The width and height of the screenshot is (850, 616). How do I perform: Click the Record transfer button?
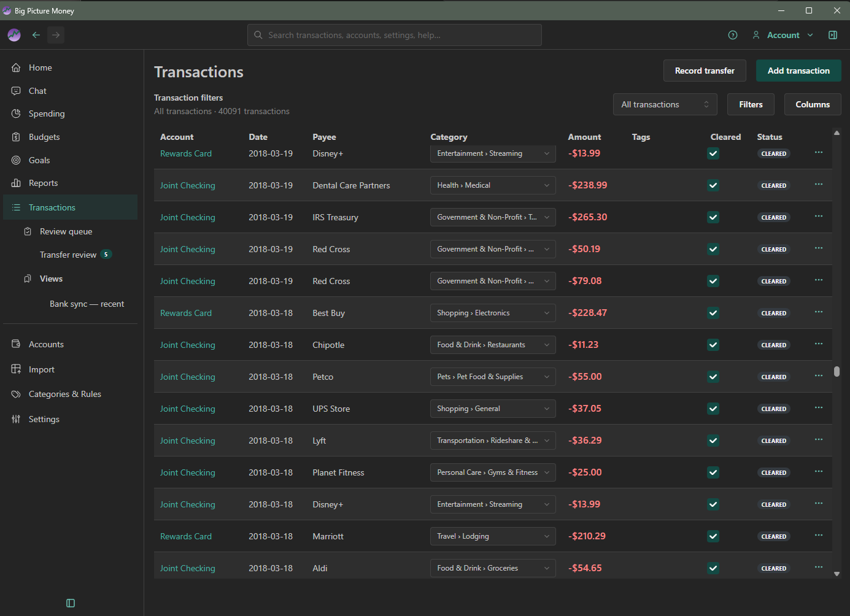coord(705,71)
